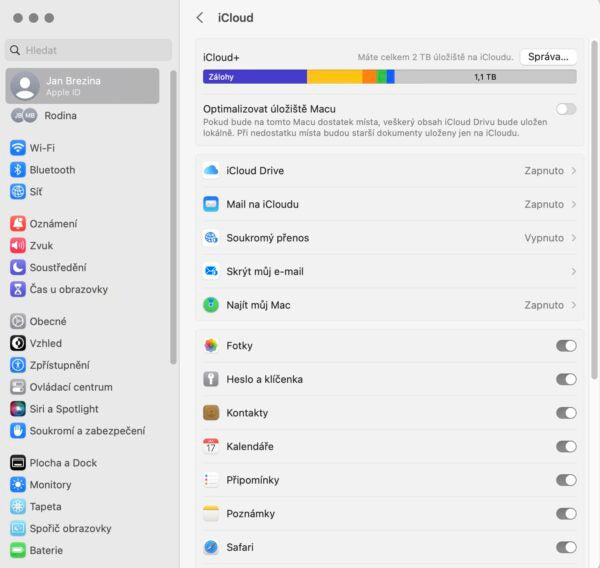This screenshot has height=568, width=600.
Task: Go back with the iCloud back arrow
Action: pos(200,18)
